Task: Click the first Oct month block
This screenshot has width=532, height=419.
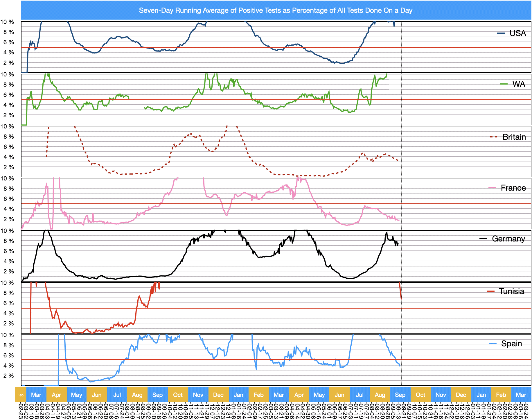Action: click(x=178, y=395)
